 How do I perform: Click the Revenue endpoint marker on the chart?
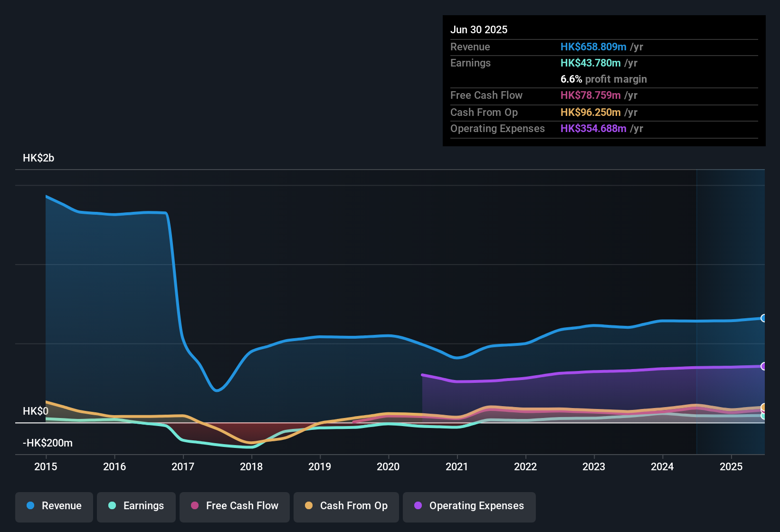point(763,318)
